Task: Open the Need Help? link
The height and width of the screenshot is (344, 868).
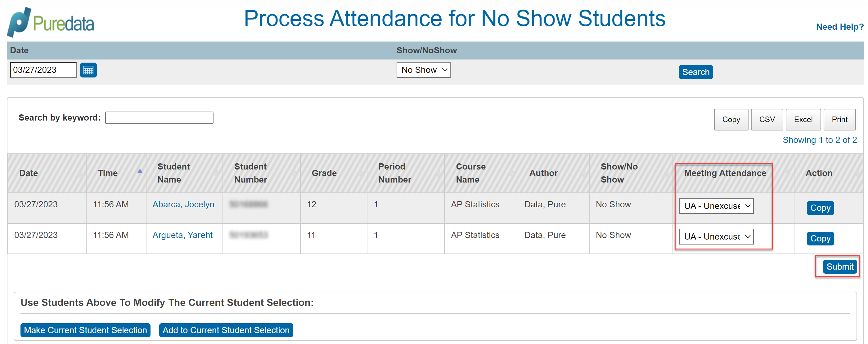Action: 839,27
